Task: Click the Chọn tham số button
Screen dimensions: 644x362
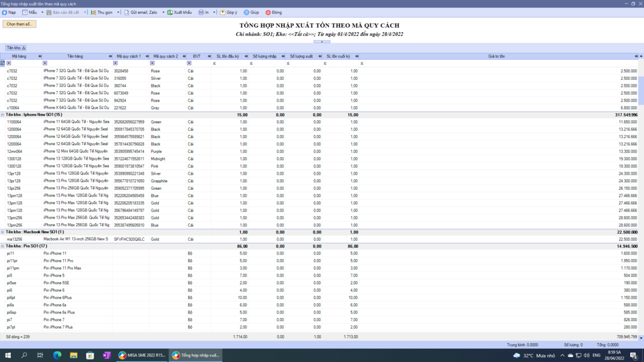Action: [x=19, y=25]
